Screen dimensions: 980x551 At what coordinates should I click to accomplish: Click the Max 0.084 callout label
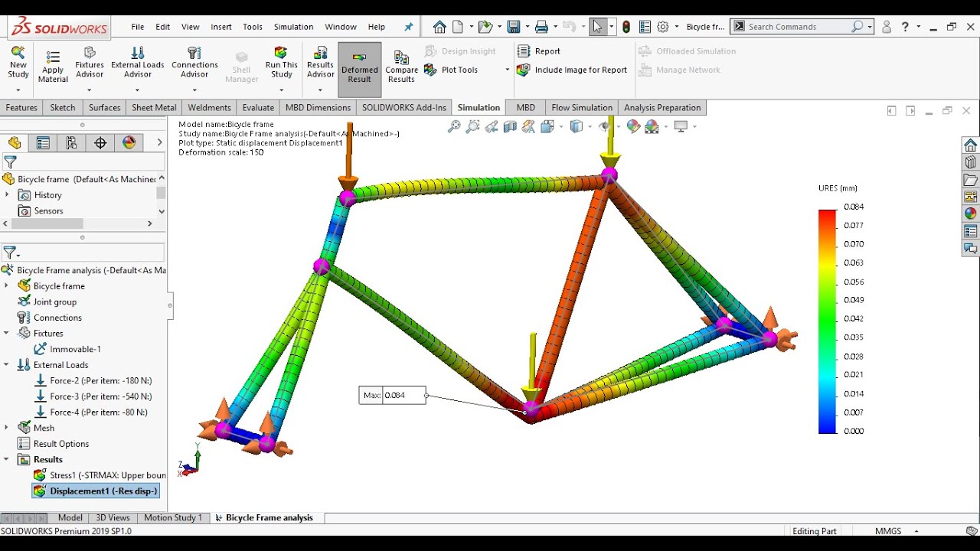point(393,395)
